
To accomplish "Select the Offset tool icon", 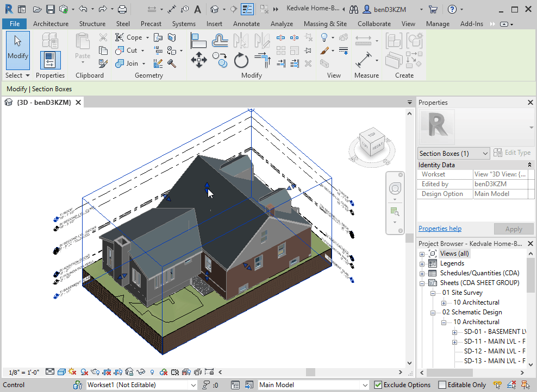I will 220,40.
